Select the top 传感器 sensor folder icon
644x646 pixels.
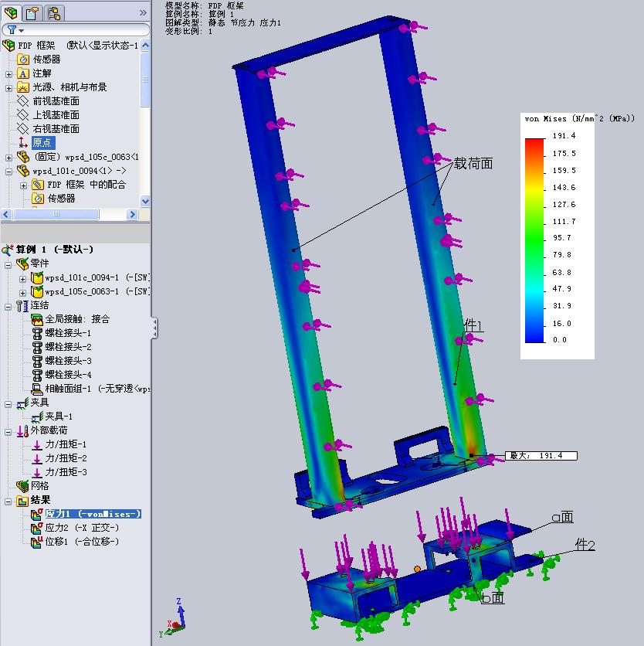[x=23, y=59]
